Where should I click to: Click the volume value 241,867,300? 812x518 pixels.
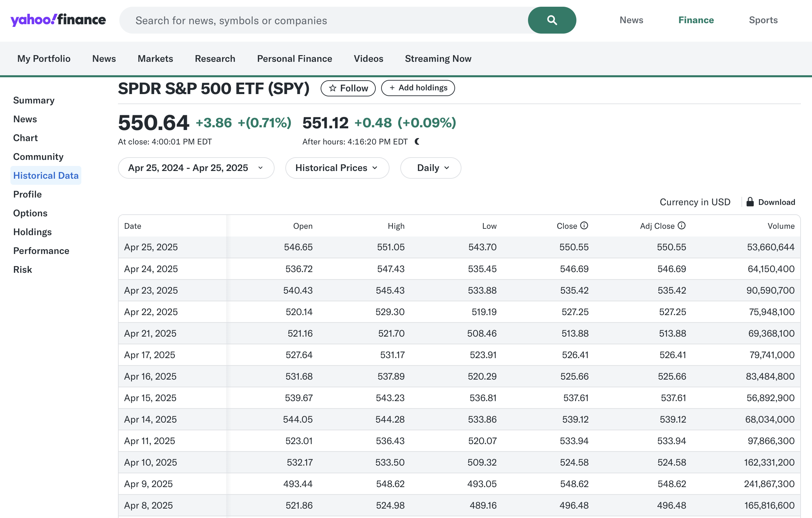pyautogui.click(x=769, y=484)
